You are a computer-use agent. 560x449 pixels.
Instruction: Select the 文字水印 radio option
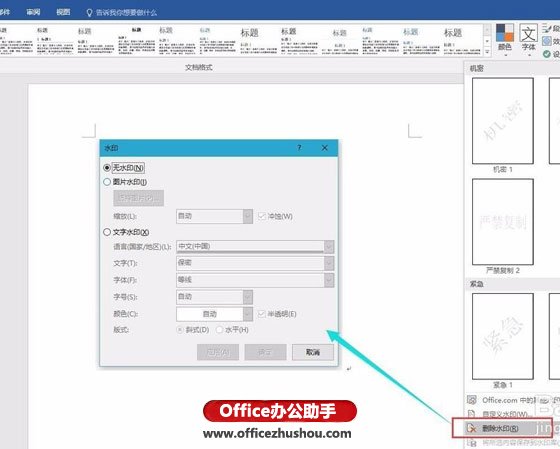tap(106, 232)
